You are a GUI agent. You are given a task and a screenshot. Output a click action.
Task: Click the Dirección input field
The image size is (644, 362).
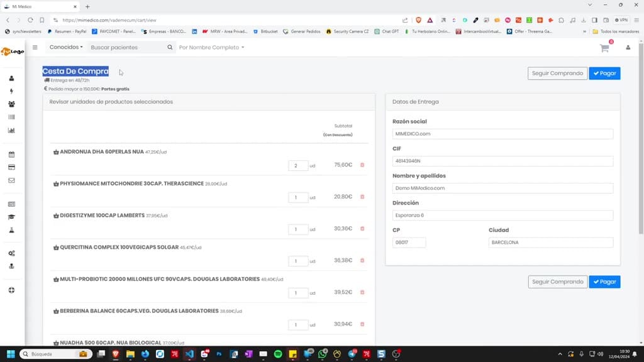(x=502, y=215)
